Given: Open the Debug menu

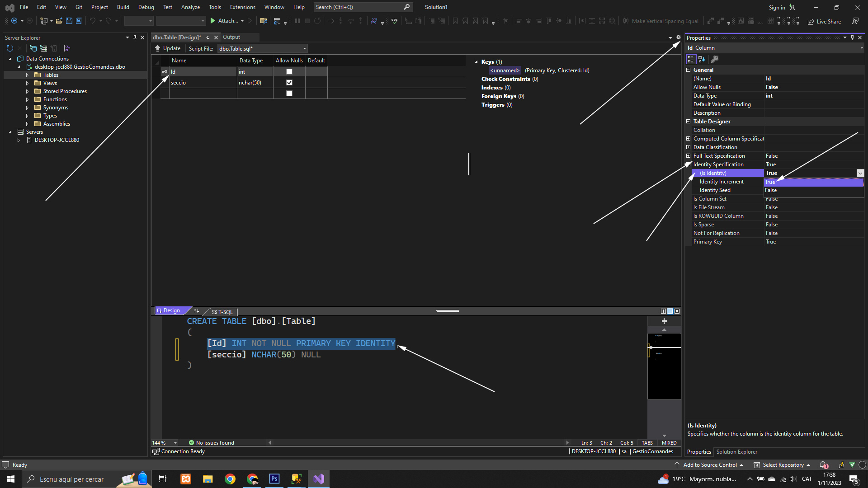Looking at the screenshot, I should pos(146,7).
